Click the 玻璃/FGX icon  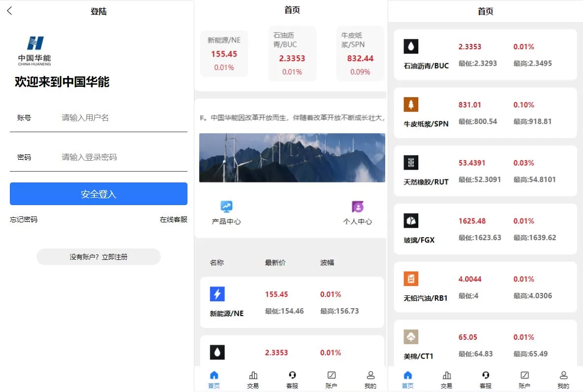click(411, 221)
